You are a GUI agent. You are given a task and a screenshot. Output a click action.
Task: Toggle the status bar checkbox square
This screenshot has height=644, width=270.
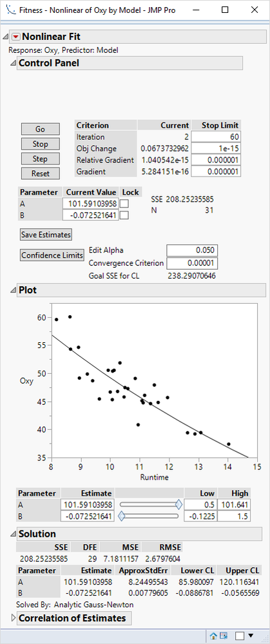(240, 636)
